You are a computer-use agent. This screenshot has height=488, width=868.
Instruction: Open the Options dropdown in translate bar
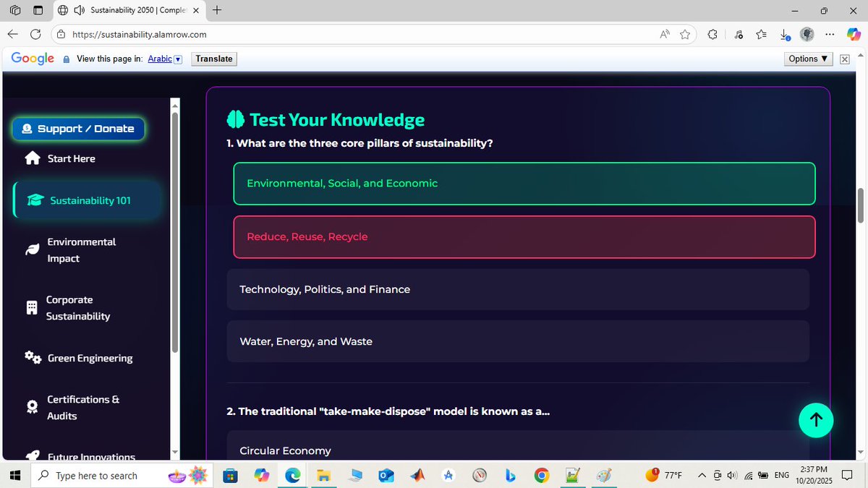coord(809,59)
